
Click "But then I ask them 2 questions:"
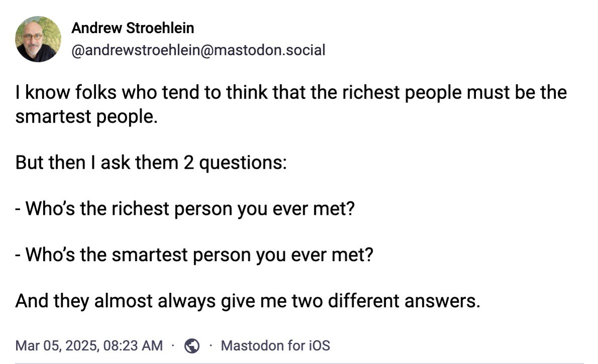point(151,163)
